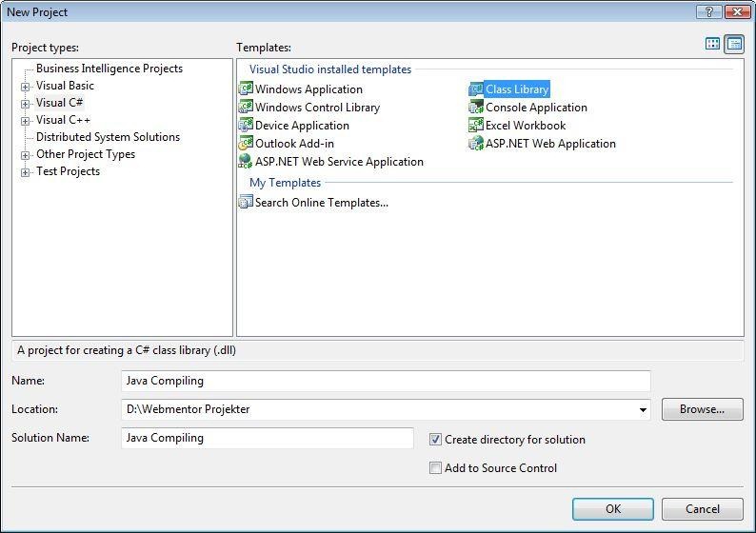
Task: Select Business Intelligence Projects type
Action: [x=109, y=69]
